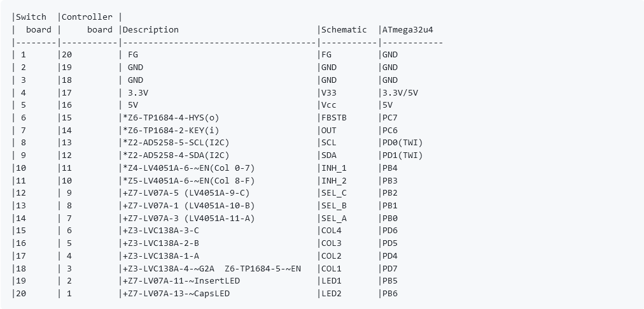The width and height of the screenshot is (644, 309).
Task: Click the 'Switch' column header text
Action: click(x=31, y=17)
